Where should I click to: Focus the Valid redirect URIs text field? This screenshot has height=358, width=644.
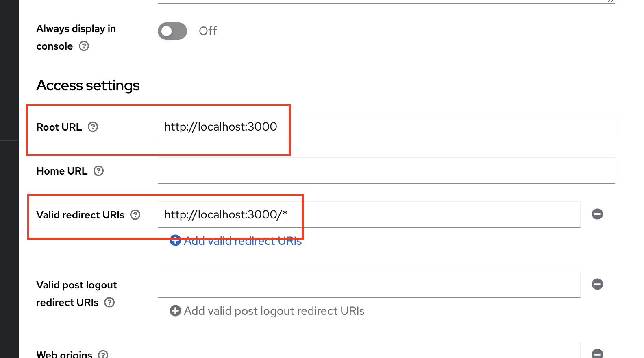click(369, 215)
